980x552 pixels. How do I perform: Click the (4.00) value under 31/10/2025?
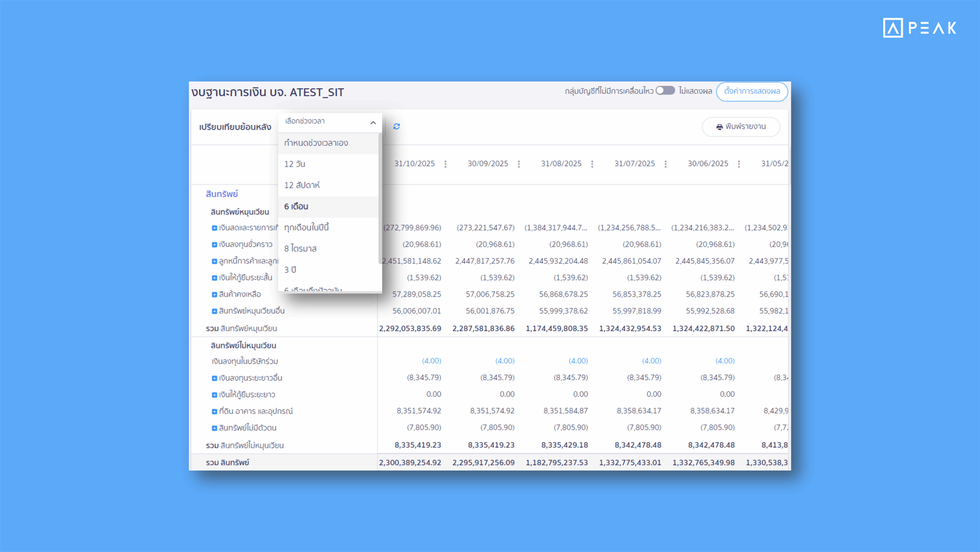[x=431, y=361]
